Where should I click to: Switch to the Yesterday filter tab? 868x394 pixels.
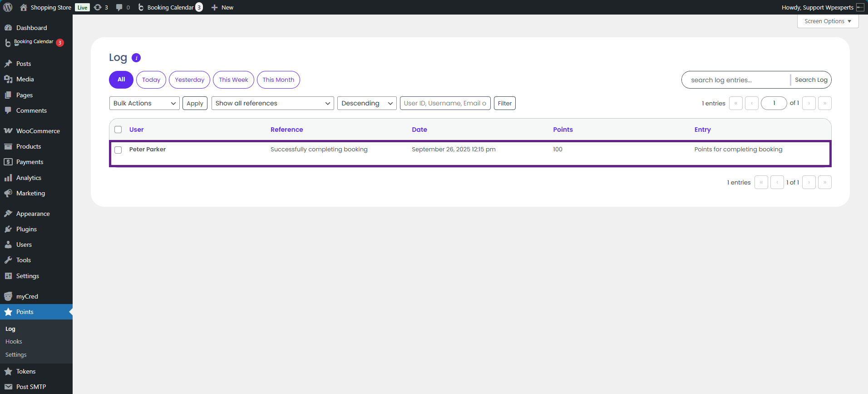click(x=189, y=80)
